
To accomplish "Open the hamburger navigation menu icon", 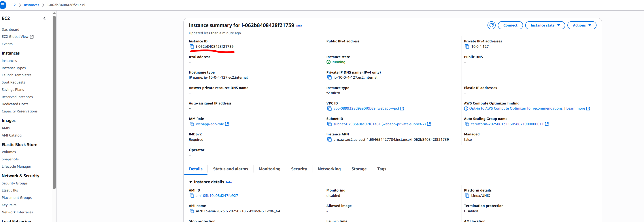I will click(x=2, y=5).
